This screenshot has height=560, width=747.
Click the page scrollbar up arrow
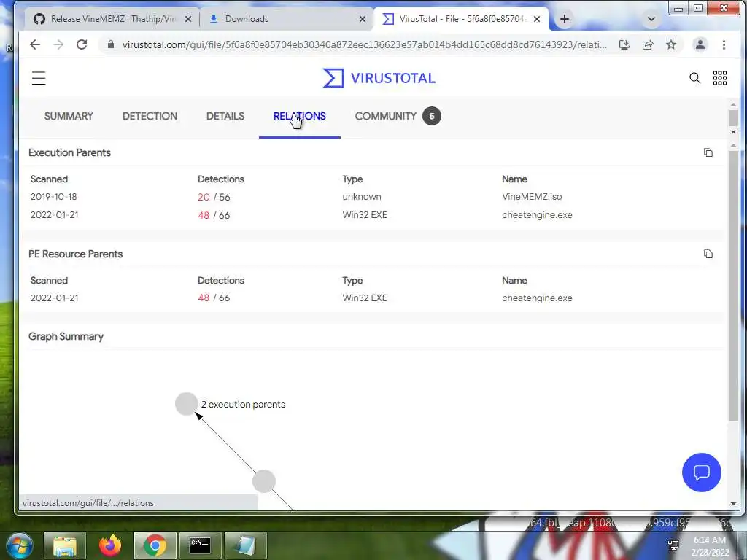point(733,104)
